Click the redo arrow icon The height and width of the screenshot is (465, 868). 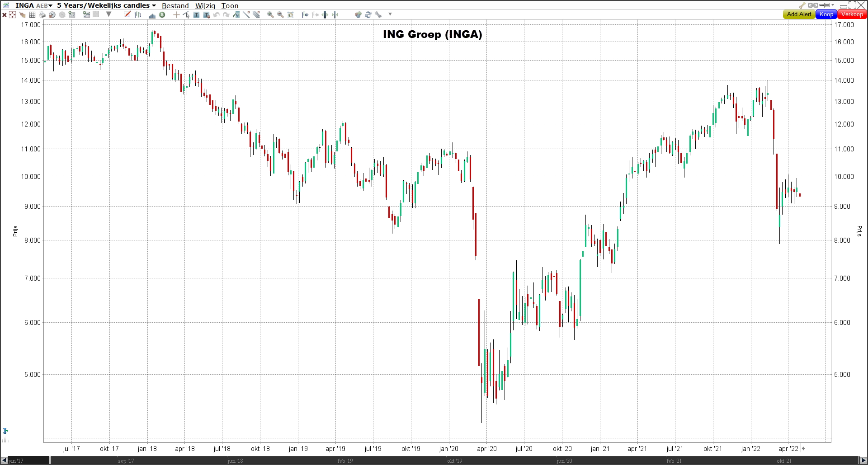tap(226, 14)
